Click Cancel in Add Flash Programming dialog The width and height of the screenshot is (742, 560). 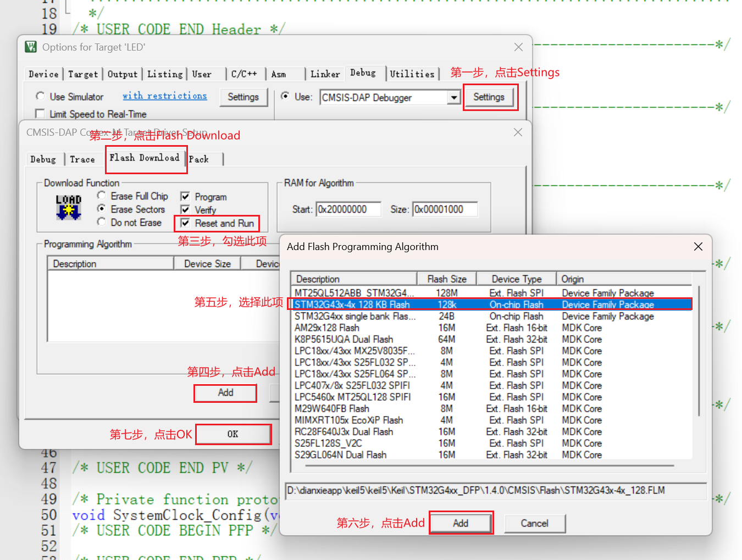click(x=534, y=523)
